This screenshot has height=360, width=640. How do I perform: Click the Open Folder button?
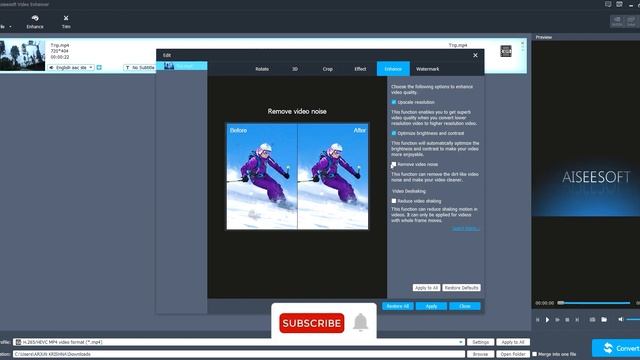point(513,354)
